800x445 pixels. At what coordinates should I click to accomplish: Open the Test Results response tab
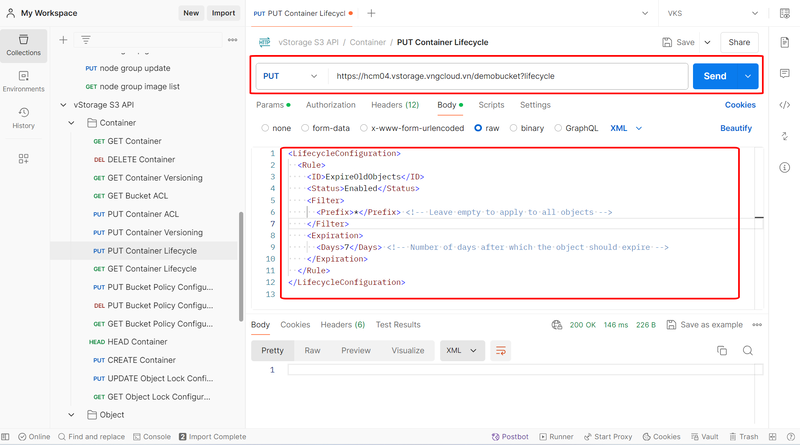(398, 325)
